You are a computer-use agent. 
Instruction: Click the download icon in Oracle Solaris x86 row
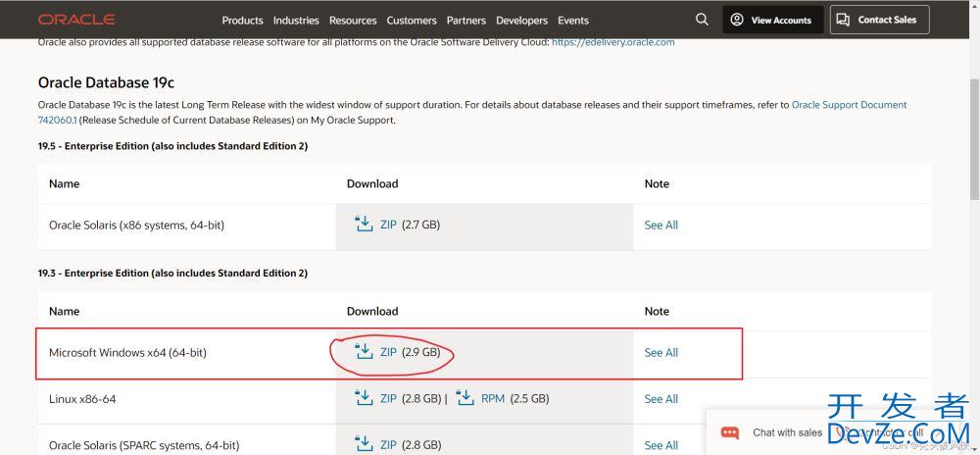click(364, 225)
